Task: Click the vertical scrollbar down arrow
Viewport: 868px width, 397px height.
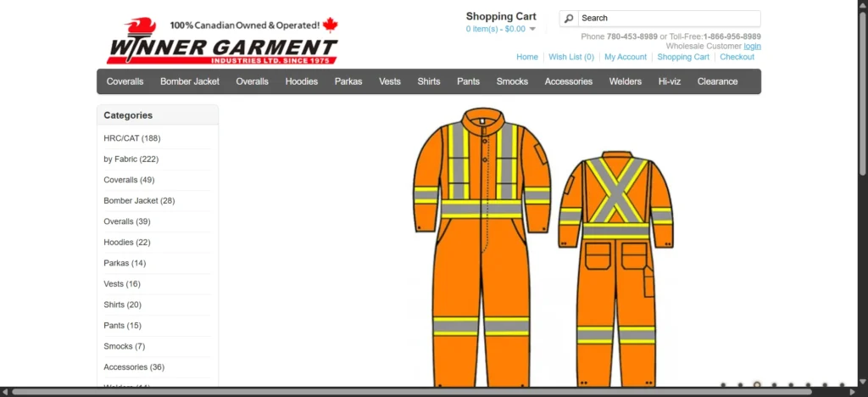Action: point(862,383)
